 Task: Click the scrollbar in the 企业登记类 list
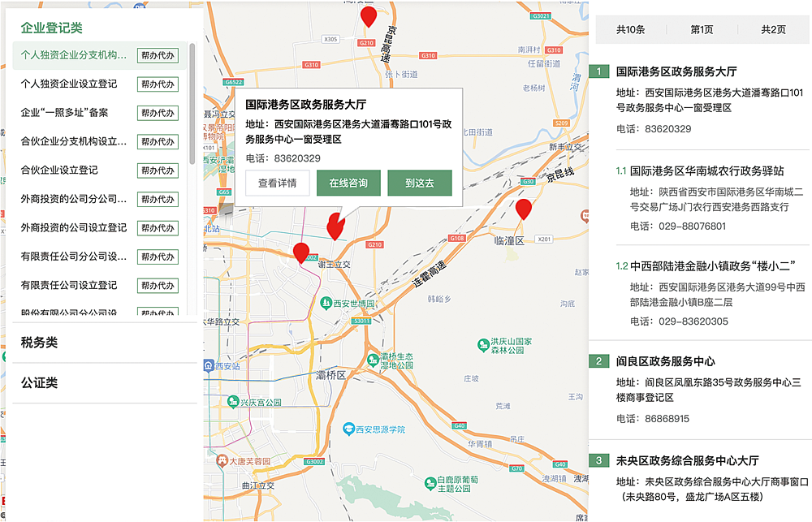pyautogui.click(x=192, y=104)
